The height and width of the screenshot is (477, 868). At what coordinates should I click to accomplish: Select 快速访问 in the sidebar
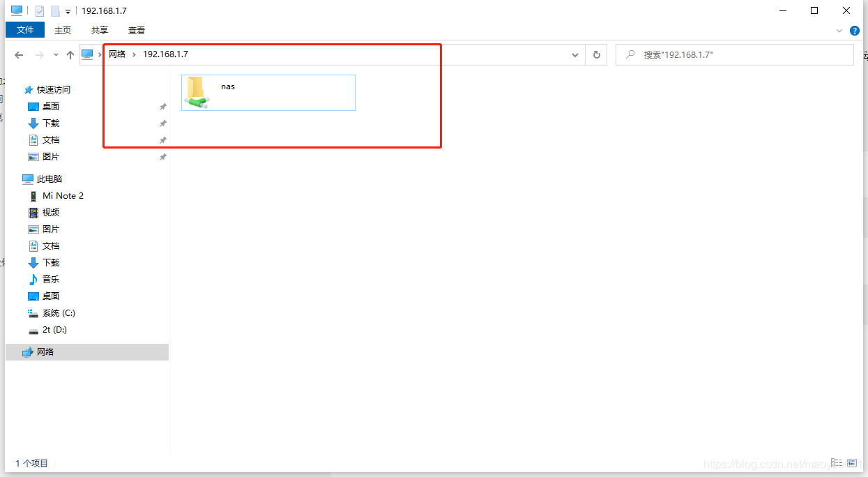[x=54, y=89]
